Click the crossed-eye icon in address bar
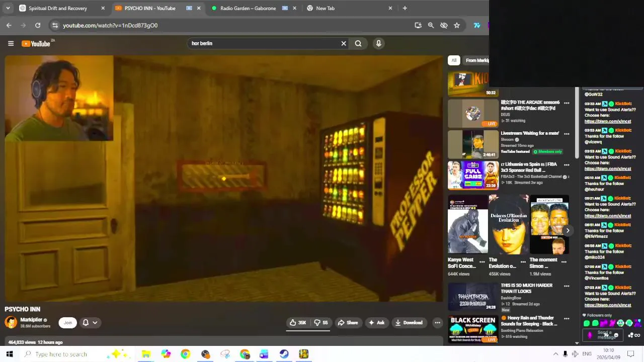 (x=444, y=25)
